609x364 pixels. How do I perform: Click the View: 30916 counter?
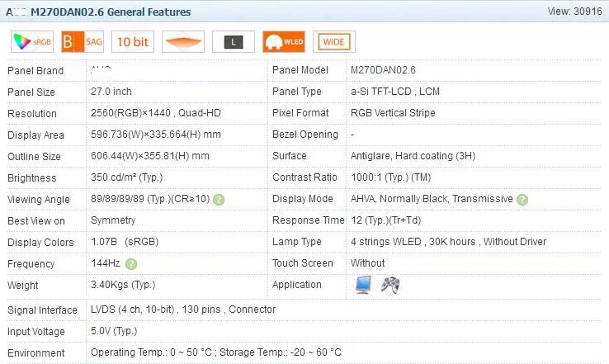[x=574, y=12]
